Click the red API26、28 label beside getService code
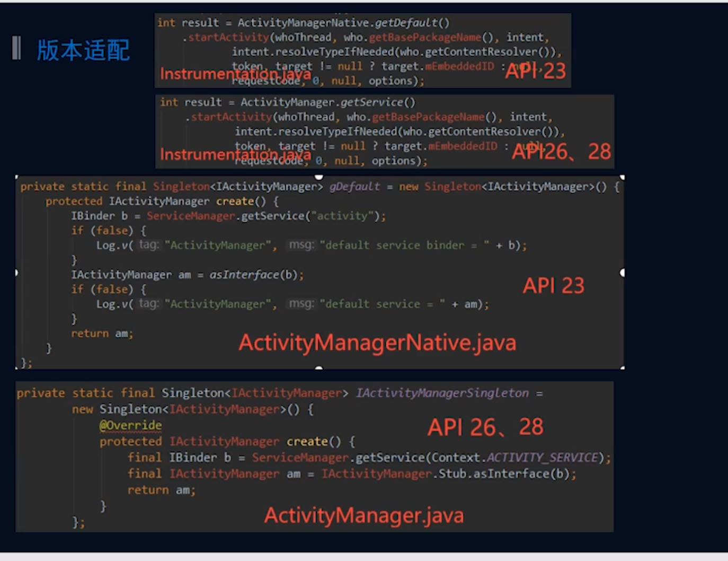 pyautogui.click(x=561, y=152)
